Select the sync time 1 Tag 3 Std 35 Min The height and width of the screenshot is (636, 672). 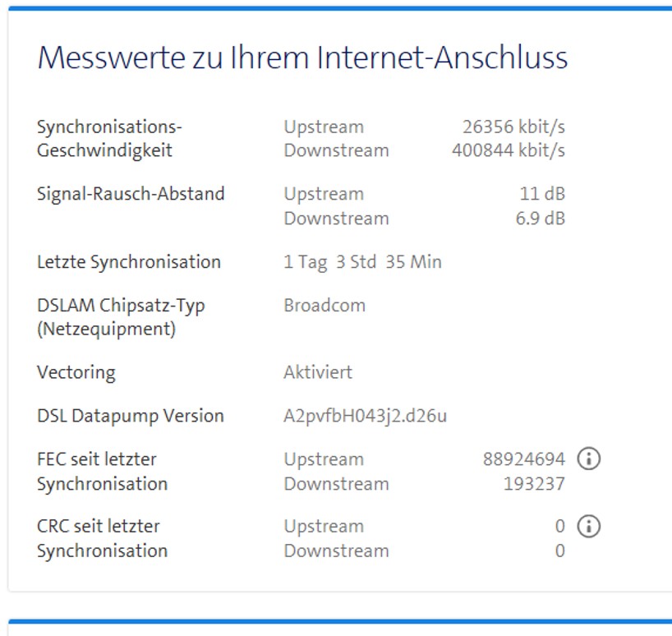[362, 262]
